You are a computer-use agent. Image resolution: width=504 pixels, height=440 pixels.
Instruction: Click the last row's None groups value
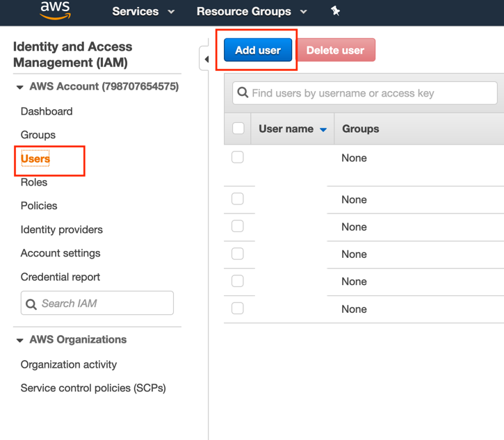(x=354, y=309)
